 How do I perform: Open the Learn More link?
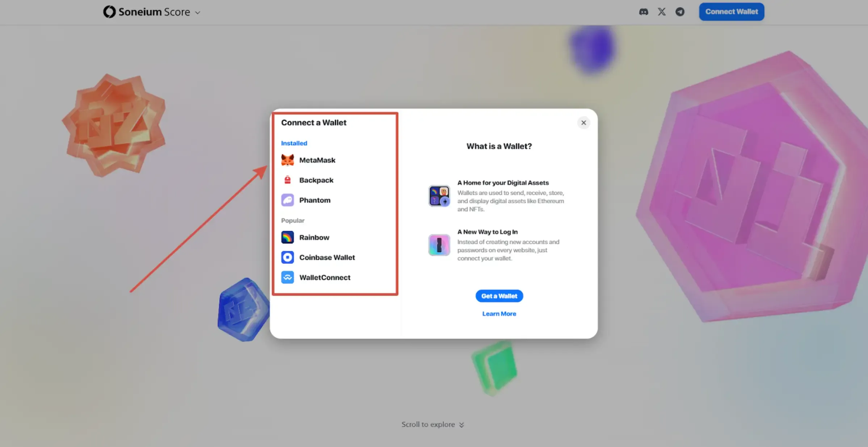tap(499, 313)
